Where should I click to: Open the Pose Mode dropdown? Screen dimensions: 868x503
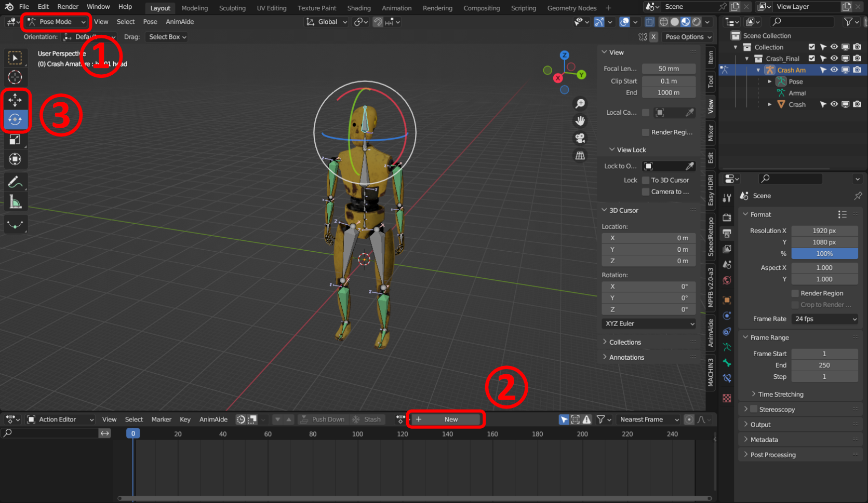(x=56, y=22)
